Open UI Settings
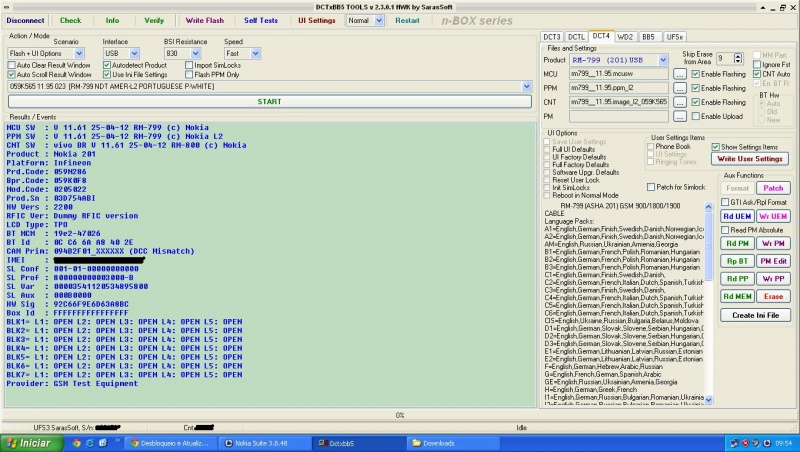Screen dimensions: 800x452 click(317, 20)
